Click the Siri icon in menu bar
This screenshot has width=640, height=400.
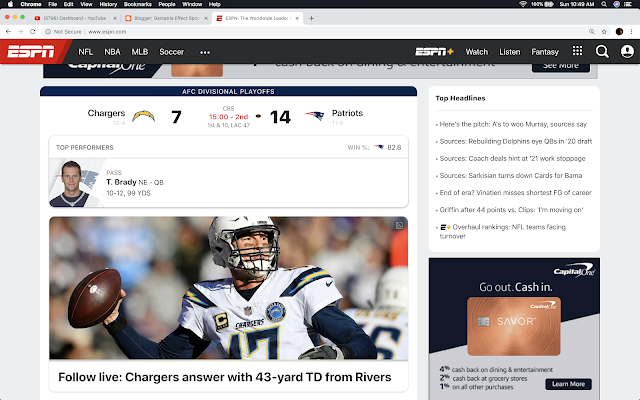click(616, 4)
